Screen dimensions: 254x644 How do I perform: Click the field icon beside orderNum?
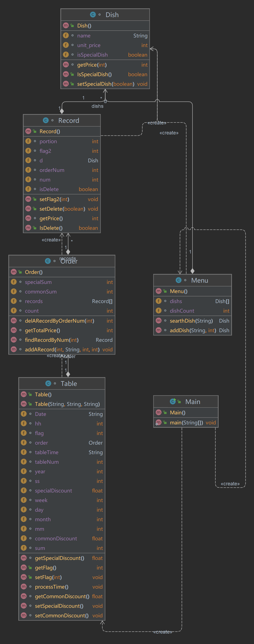[x=28, y=170]
